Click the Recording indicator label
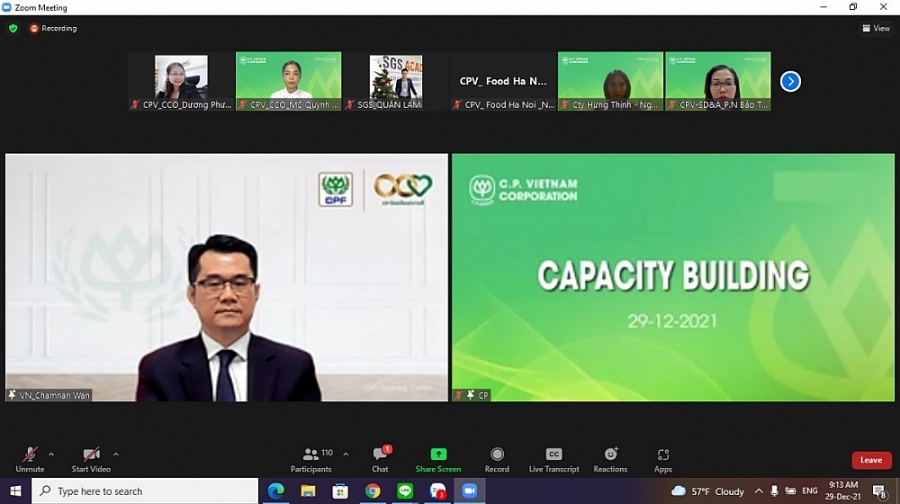The image size is (900, 504). [54, 28]
